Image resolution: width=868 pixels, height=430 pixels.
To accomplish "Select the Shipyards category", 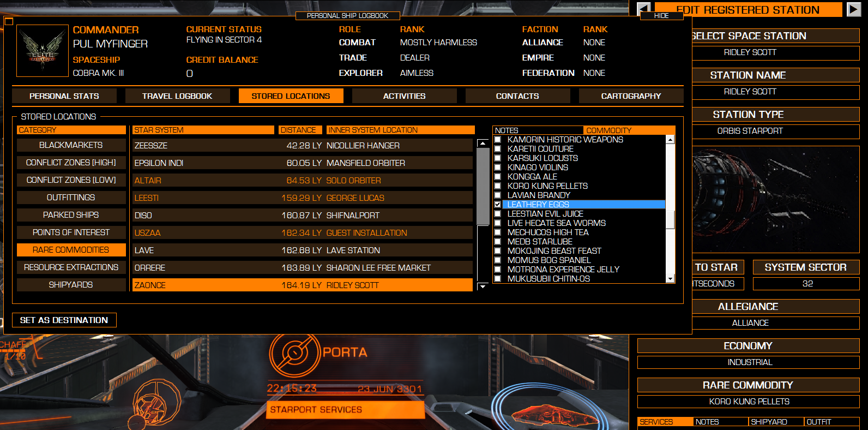I will [x=71, y=285].
